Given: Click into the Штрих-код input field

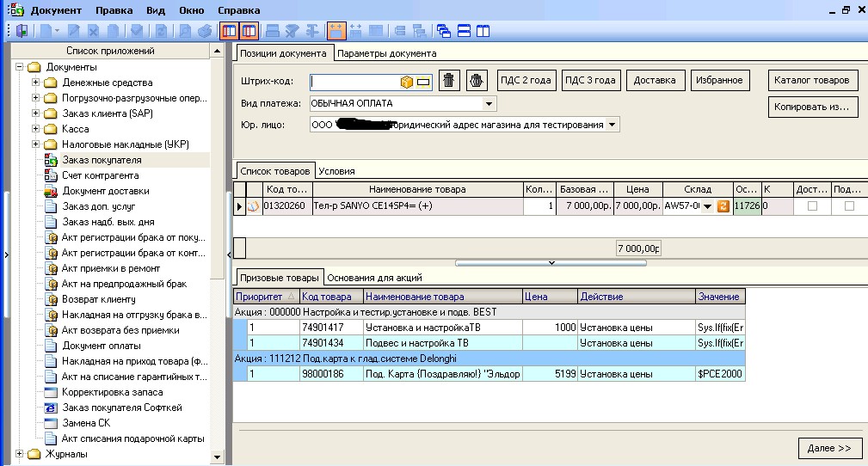Looking at the screenshot, I should pyautogui.click(x=354, y=82).
